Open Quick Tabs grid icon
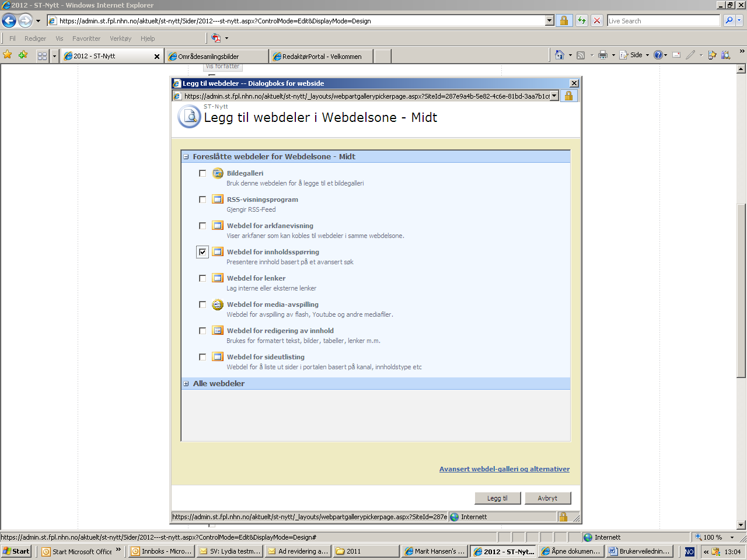 42,56
